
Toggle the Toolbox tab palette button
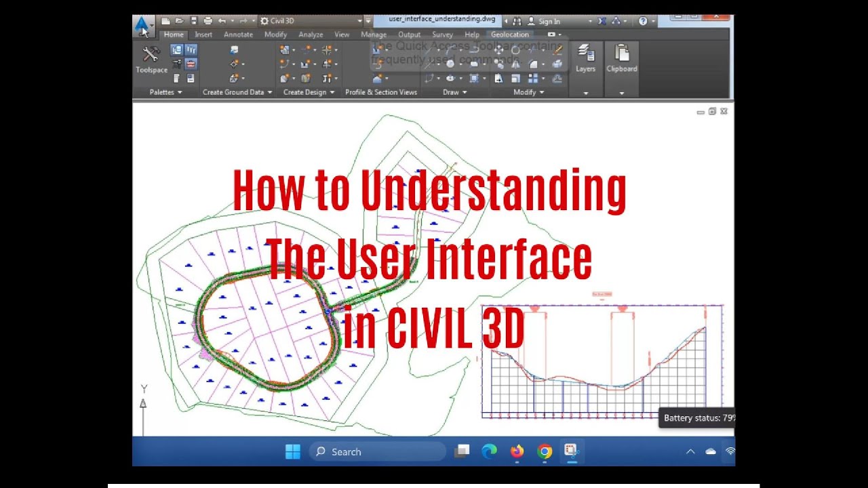pyautogui.click(x=191, y=64)
